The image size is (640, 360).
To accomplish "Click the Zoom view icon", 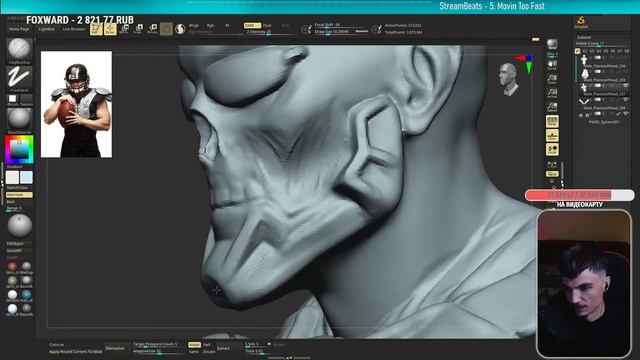I will pyautogui.click(x=552, y=79).
